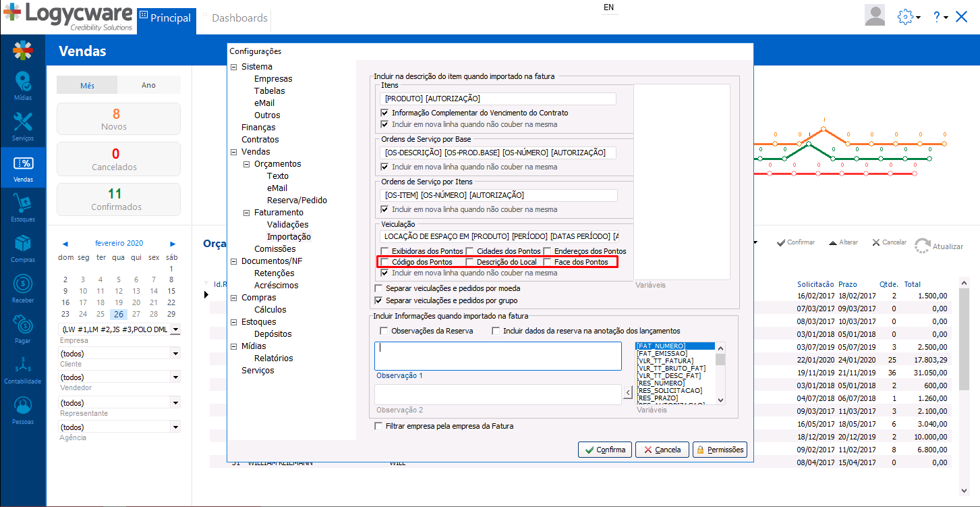This screenshot has width=980, height=507.
Task: Open Contabilidade module icon
Action: 22,369
